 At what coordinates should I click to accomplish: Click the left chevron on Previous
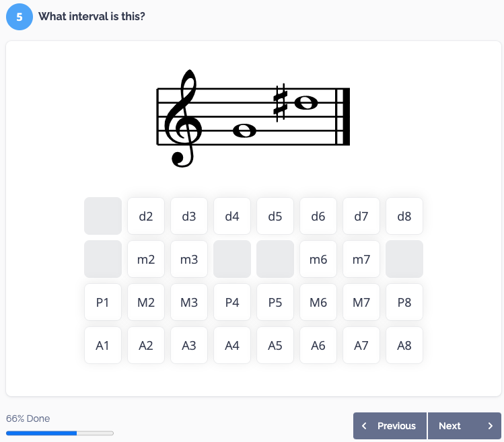[x=365, y=426]
